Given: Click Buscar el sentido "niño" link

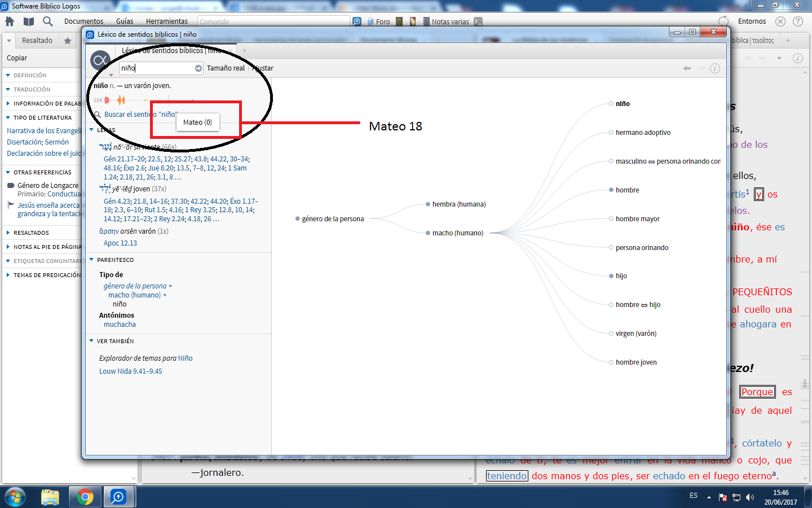Looking at the screenshot, I should [x=141, y=115].
